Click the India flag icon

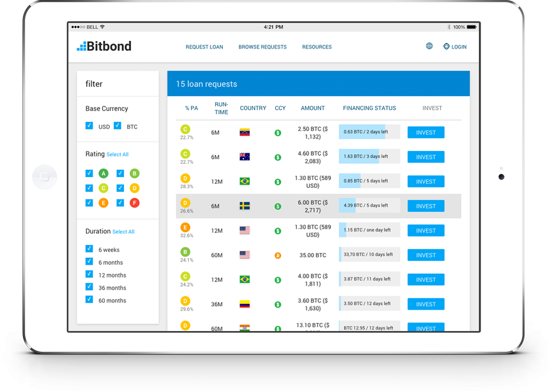click(x=245, y=328)
